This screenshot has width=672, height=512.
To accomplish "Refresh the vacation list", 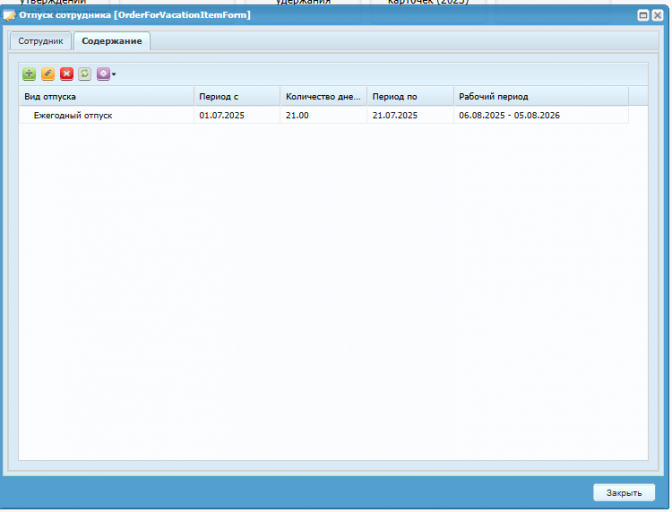I will [x=85, y=74].
